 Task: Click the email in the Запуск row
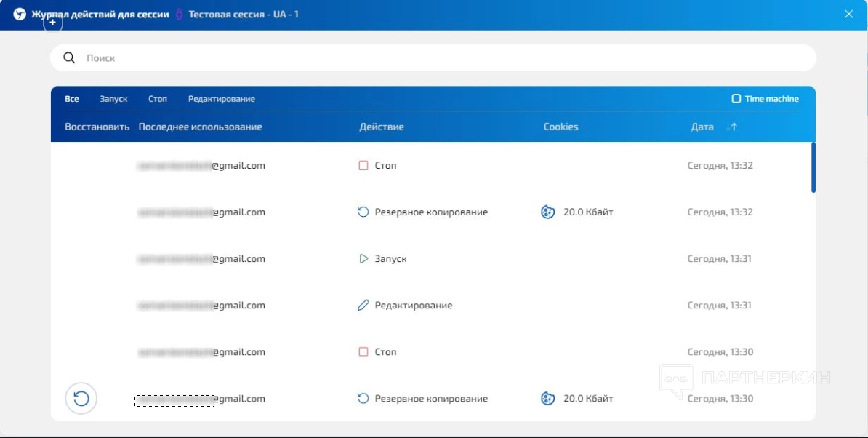click(x=201, y=258)
